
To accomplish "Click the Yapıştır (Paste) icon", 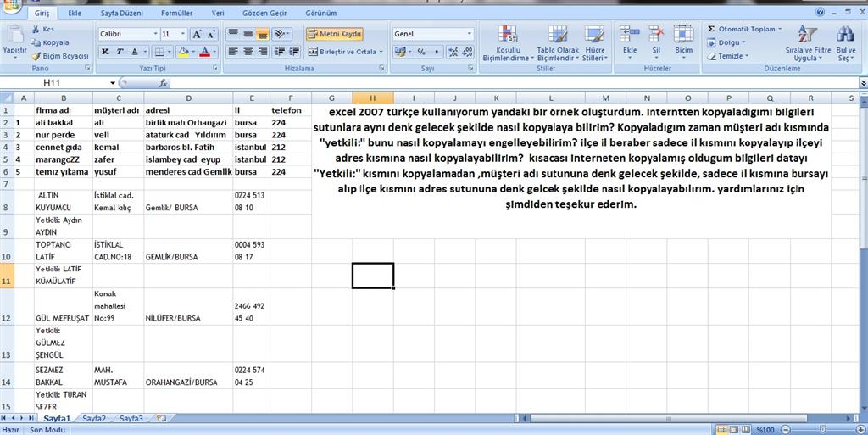I will click(x=14, y=36).
